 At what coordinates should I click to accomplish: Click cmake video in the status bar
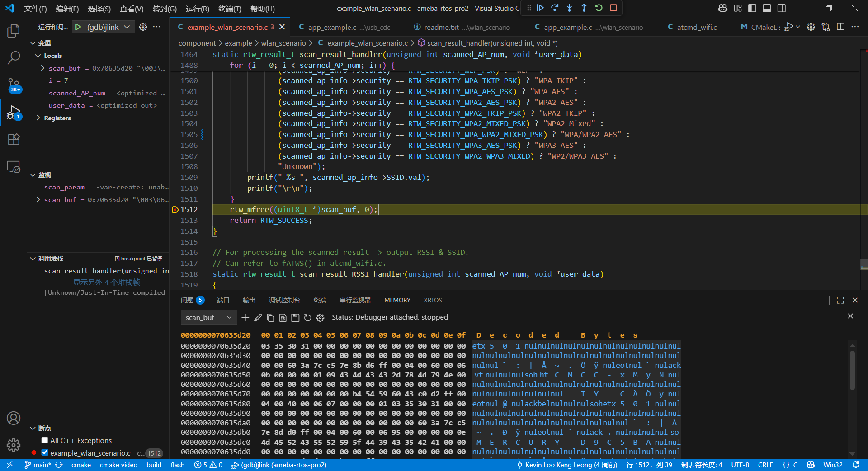coord(118,465)
